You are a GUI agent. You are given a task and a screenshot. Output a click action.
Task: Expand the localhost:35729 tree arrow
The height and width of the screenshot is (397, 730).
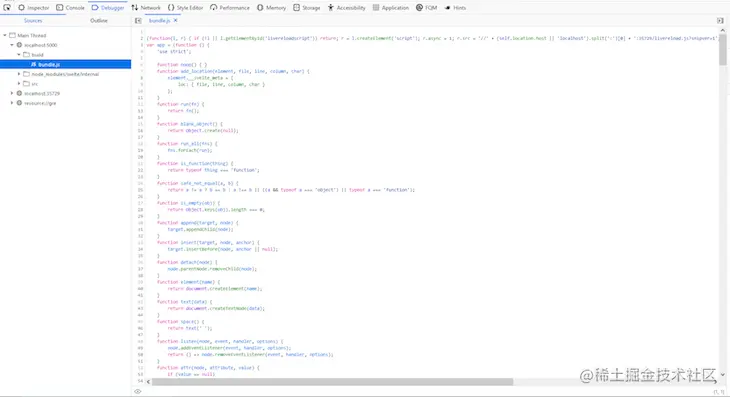[12, 93]
